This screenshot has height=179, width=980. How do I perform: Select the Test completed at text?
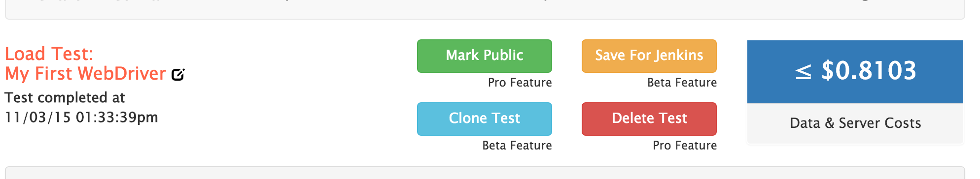tap(65, 98)
